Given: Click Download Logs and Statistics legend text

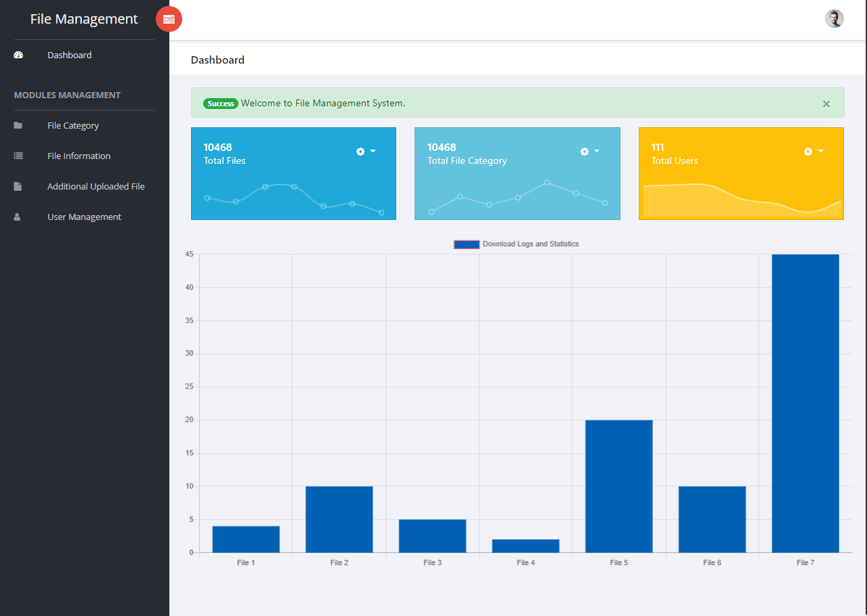Looking at the screenshot, I should [x=531, y=244].
